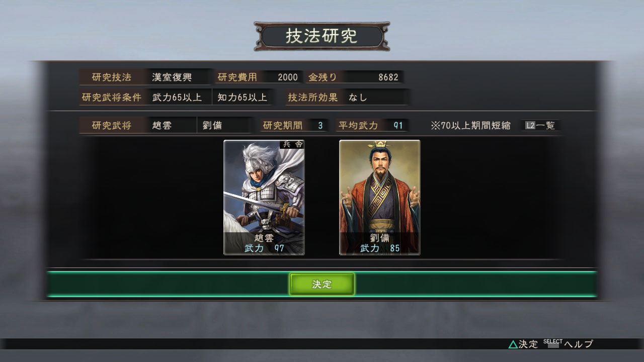Open ヘルプ help at bottom right
644x362 pixels.
pyautogui.click(x=579, y=344)
